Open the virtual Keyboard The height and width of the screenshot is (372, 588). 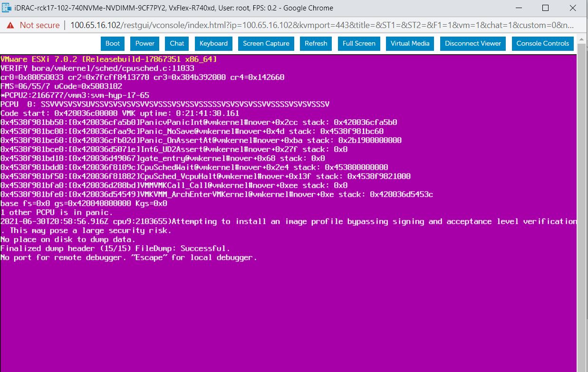click(213, 43)
